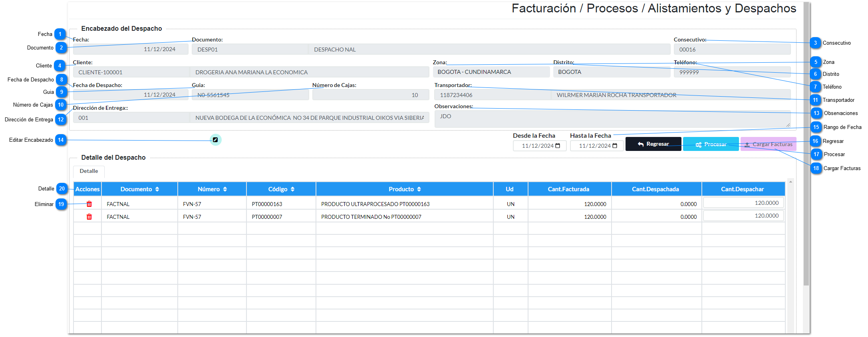868x337 pixels.
Task: Click the Ud column header
Action: (510, 189)
